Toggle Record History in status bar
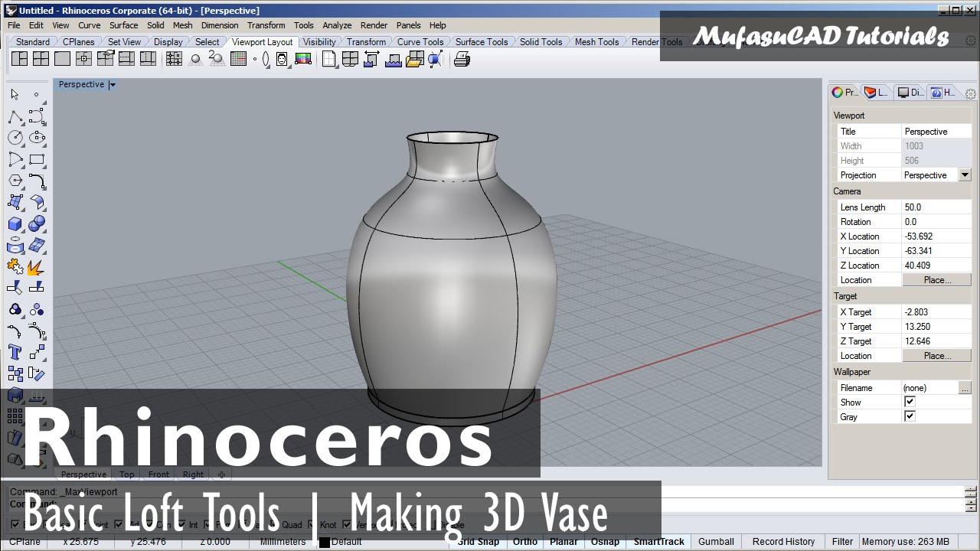The height and width of the screenshot is (551, 980). coord(783,541)
